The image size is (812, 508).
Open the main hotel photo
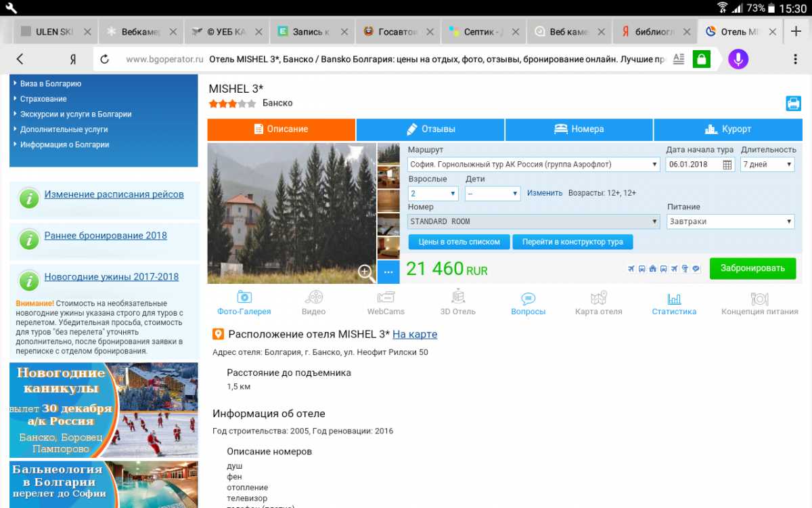292,213
